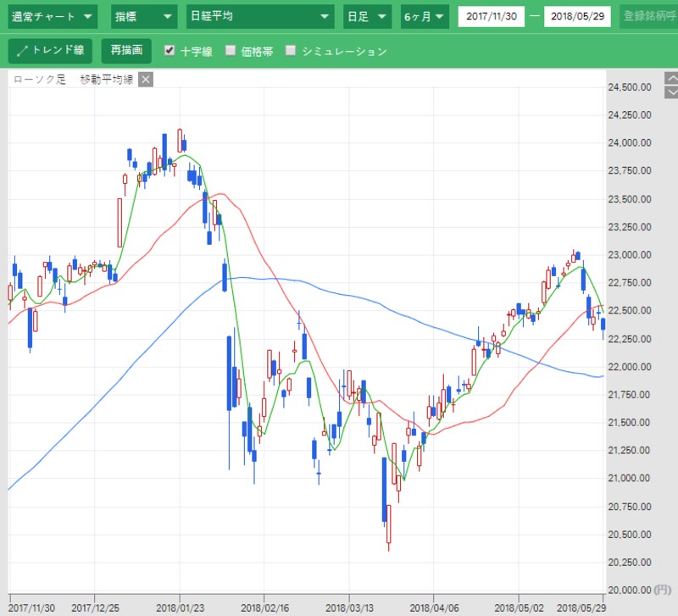Viewport: 678px width, 616px height.
Task: Close the 移動平均線 indicator with X icon
Action: (146, 80)
